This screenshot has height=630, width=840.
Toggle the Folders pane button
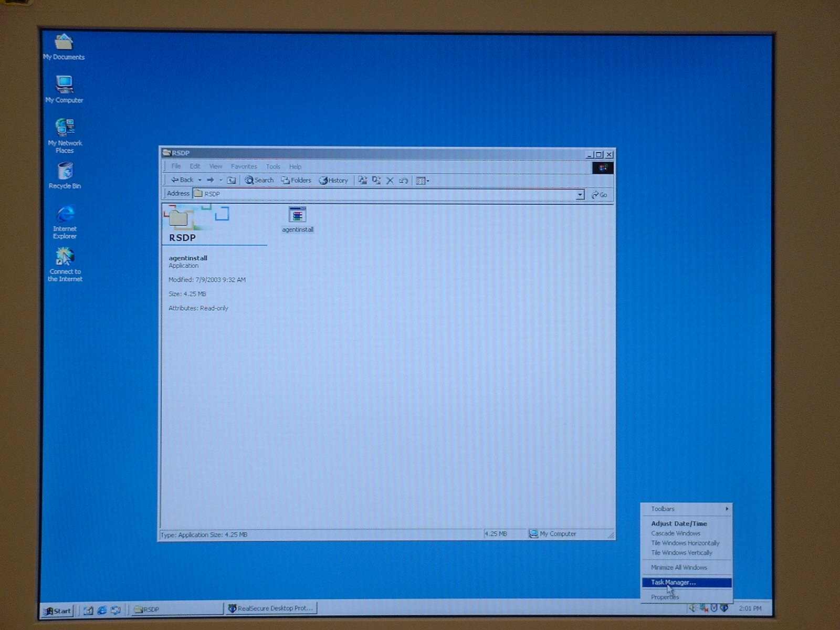(x=296, y=180)
